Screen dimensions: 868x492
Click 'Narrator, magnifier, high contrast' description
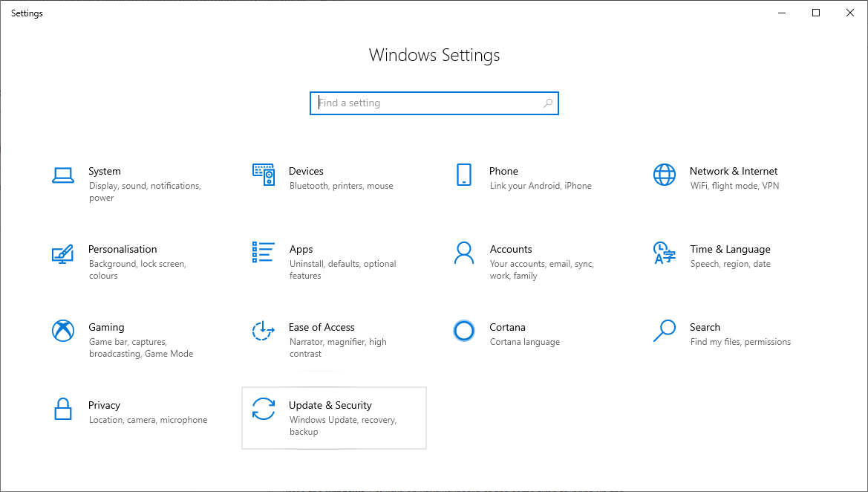tap(339, 348)
